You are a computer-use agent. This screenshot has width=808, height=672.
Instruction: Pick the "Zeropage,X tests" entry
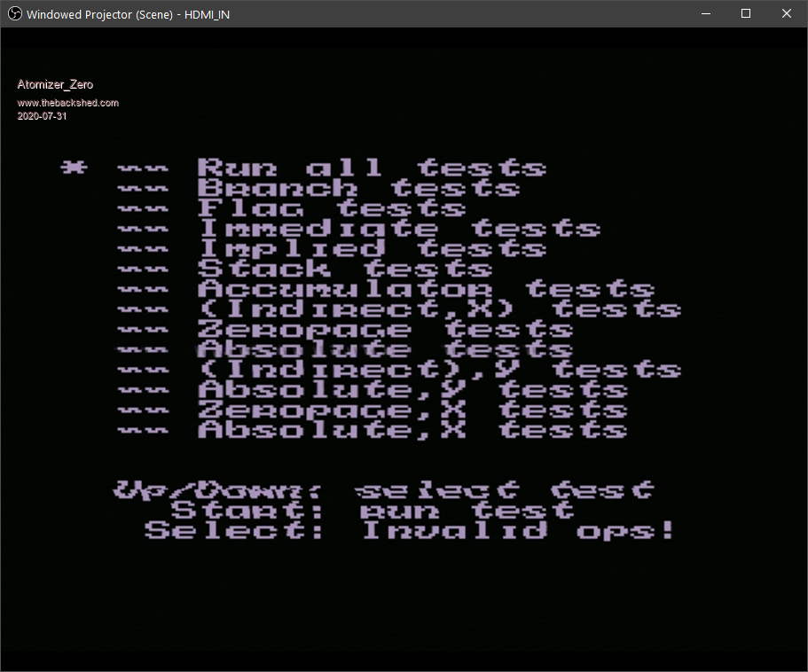pos(412,410)
